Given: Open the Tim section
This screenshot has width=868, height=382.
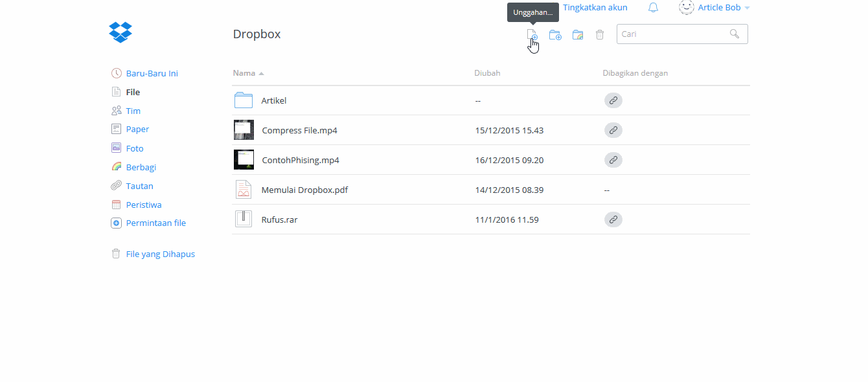Looking at the screenshot, I should coord(133,111).
